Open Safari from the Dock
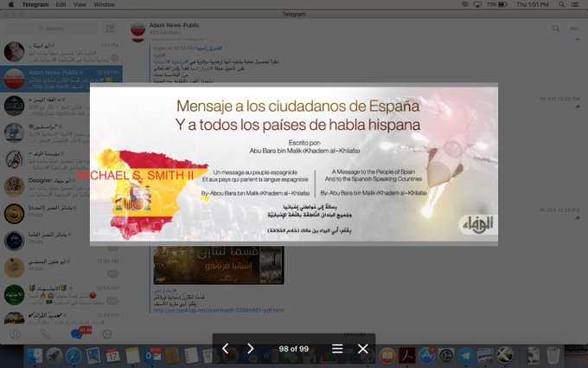This screenshot has height=368, width=588. [73, 355]
